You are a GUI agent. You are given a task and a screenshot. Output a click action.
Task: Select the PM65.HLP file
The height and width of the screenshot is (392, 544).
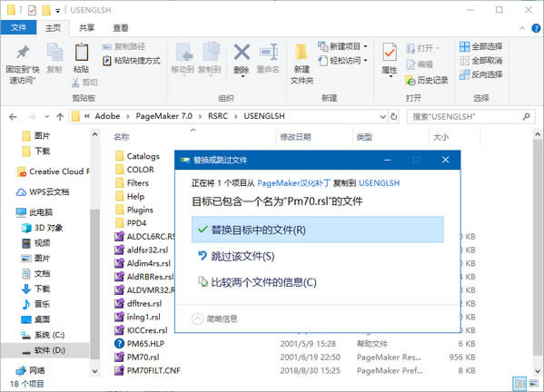click(140, 344)
